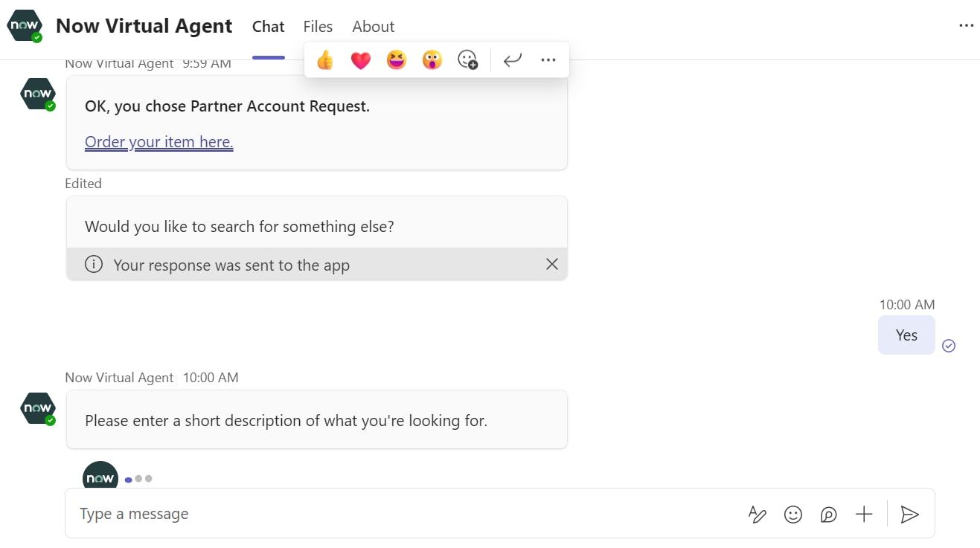Open Loop components icon in compose box
Viewport: 980px width, 548px height.
pyautogui.click(x=828, y=514)
